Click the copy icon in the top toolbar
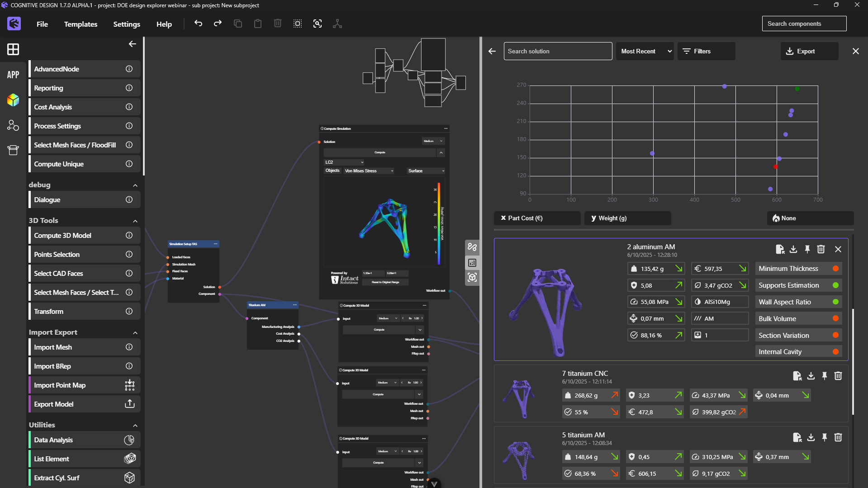The image size is (868, 488). [238, 24]
